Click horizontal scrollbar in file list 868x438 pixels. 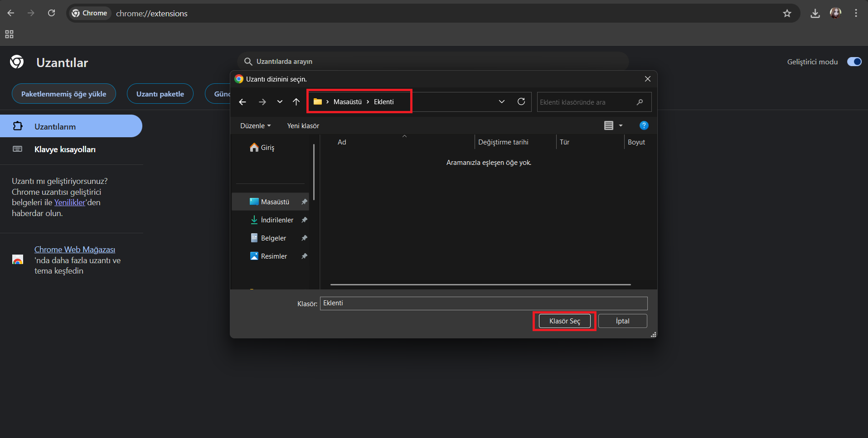point(480,284)
